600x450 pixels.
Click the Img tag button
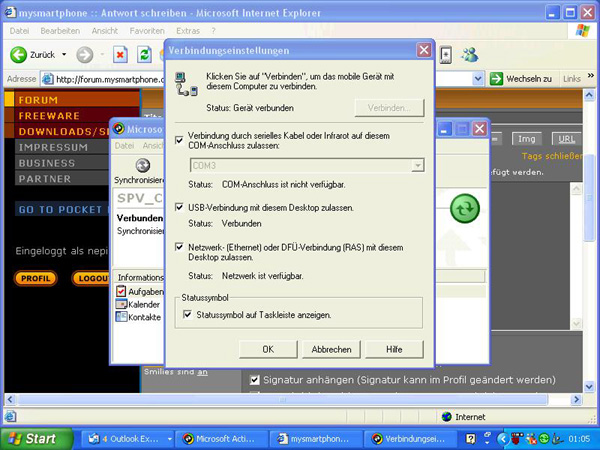click(x=527, y=139)
